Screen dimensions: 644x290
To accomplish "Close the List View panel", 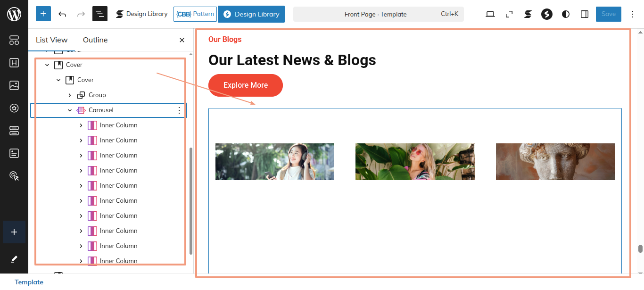I will (182, 40).
